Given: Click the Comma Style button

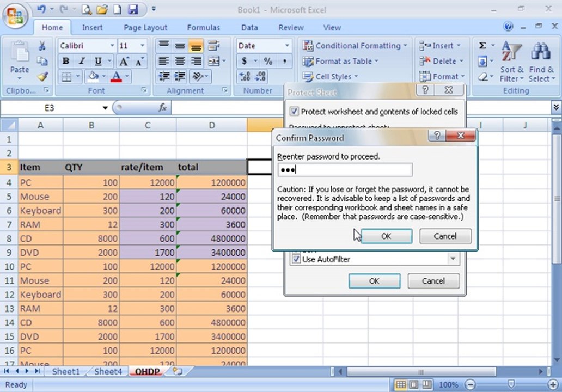Looking at the screenshot, I should coord(284,62).
